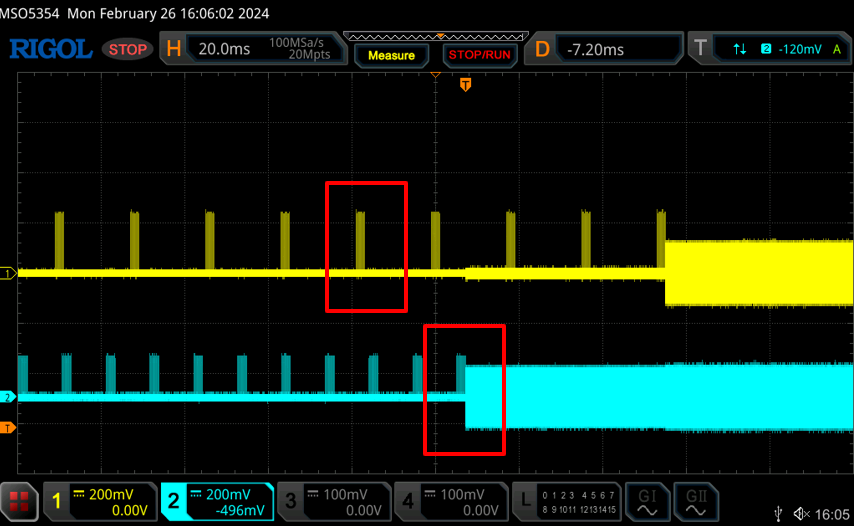Image resolution: width=855 pixels, height=526 pixels.
Task: Click the trigger source channel 2 indicator
Action: click(766, 49)
